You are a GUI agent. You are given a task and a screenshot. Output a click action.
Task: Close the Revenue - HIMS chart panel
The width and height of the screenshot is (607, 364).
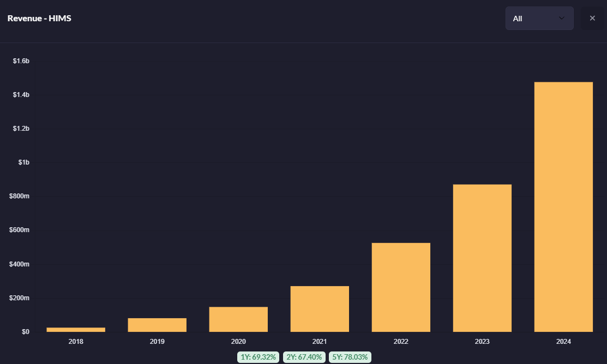pos(592,18)
